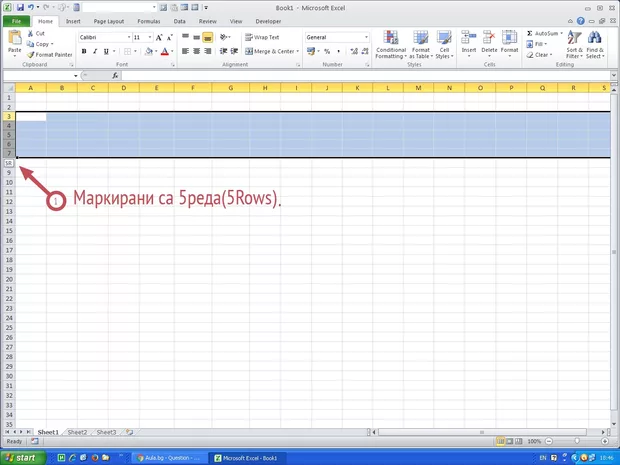Toggle italic formatting
620x465 pixels.
tap(95, 51)
